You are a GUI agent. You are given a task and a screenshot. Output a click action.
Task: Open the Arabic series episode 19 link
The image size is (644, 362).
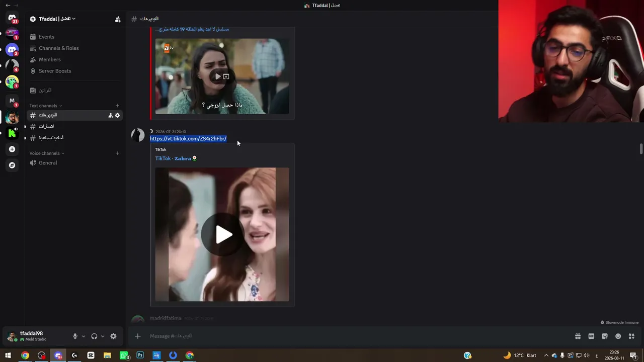tap(192, 29)
